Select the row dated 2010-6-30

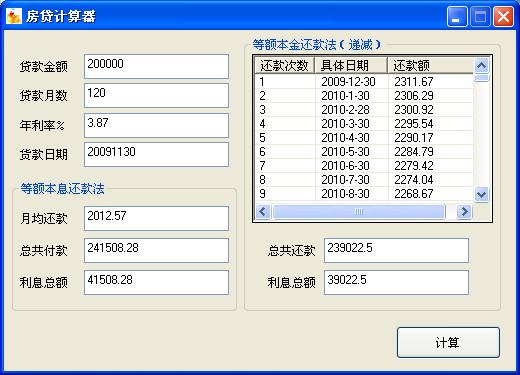coord(364,166)
